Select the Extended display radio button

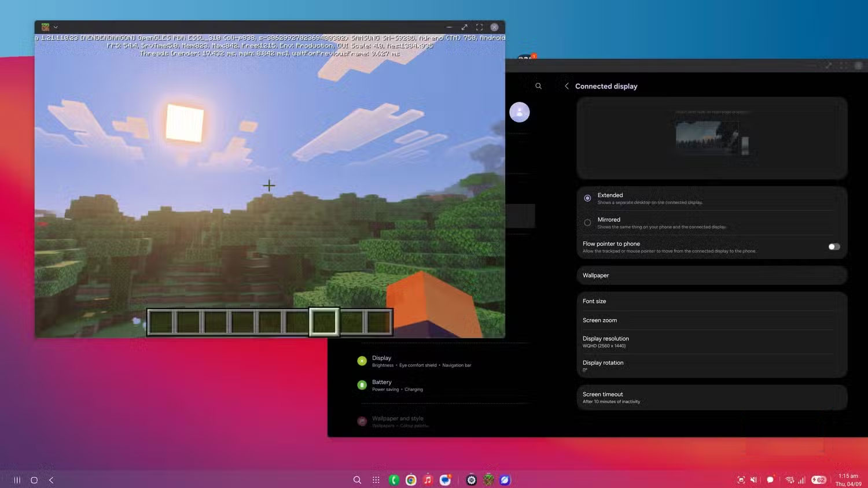click(587, 198)
